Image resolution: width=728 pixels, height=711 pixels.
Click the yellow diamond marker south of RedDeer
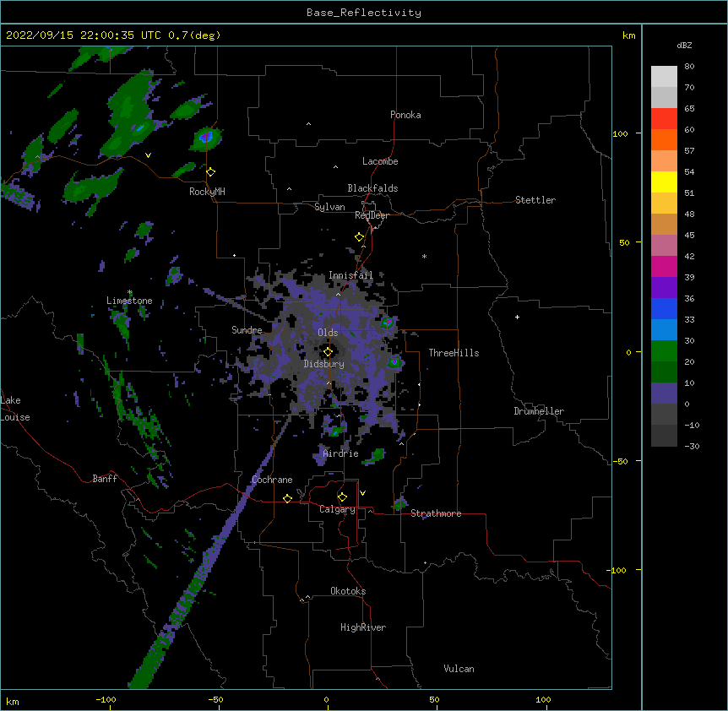[360, 237]
